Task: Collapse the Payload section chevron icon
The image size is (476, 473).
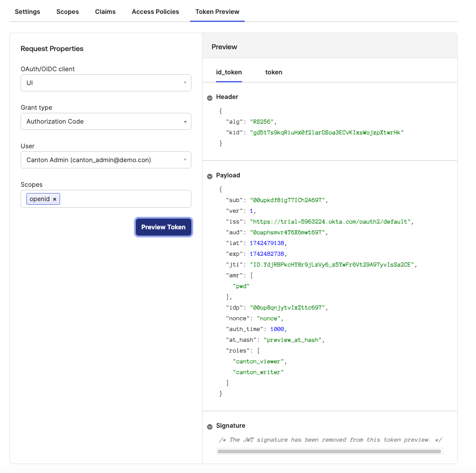Action: click(209, 176)
